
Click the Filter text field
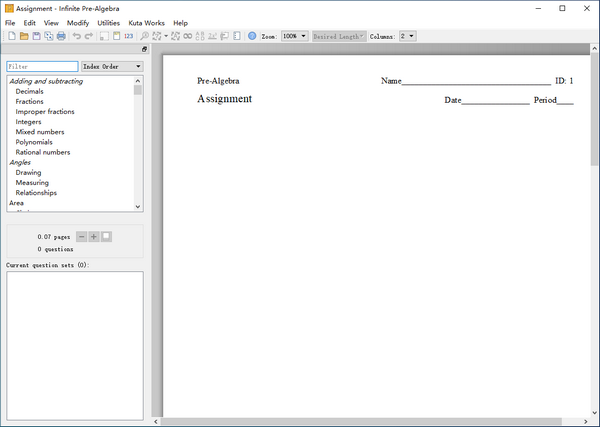(42, 66)
